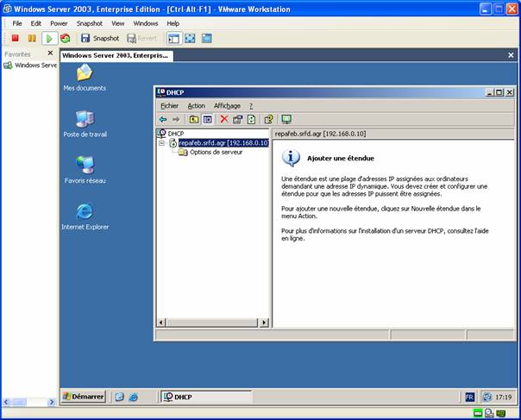The image size is (521, 420).
Task: Click the tree pane left scroll arrow
Action: pyautogui.click(x=161, y=323)
